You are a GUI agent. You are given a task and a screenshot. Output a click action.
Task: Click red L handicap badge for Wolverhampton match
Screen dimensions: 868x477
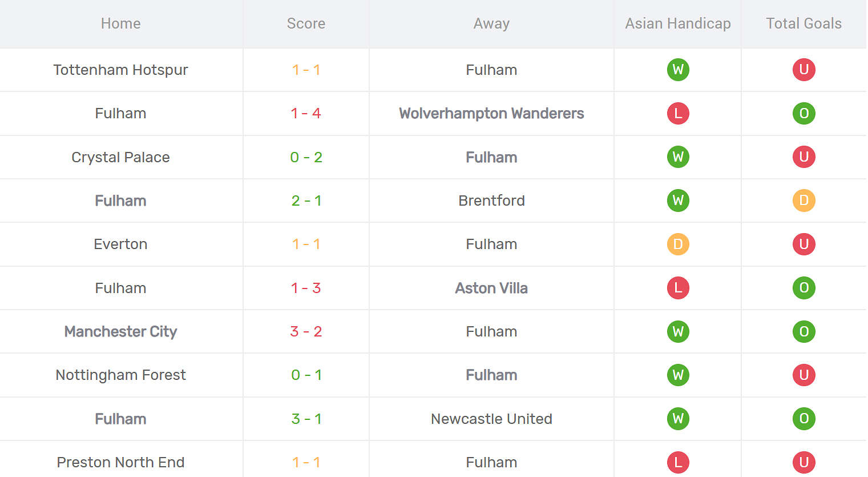(x=678, y=113)
